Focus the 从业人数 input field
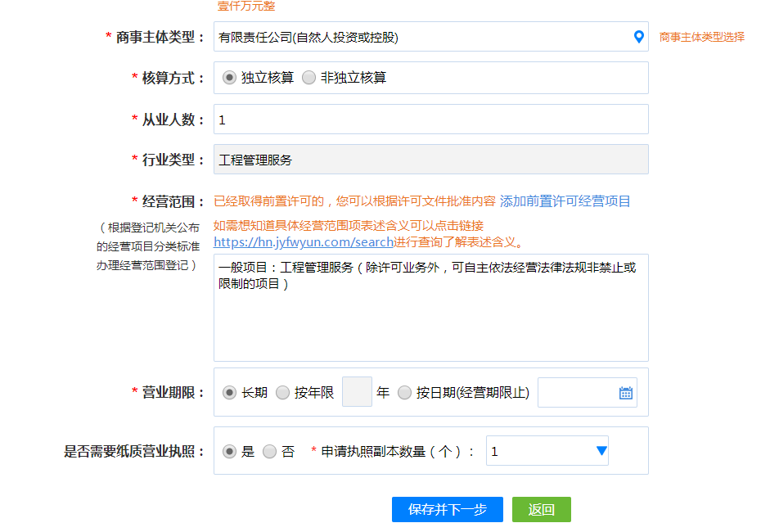 click(x=430, y=119)
